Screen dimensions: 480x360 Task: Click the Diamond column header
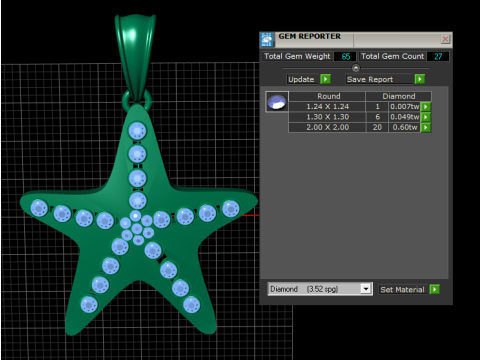tap(399, 96)
